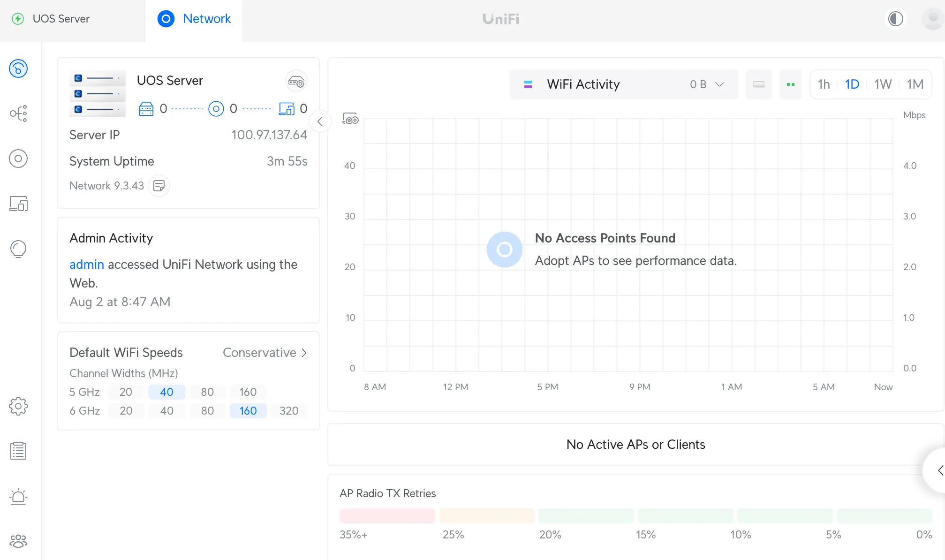Screen dimensions: 945x560
Task: Select 5 GHz channel width 160
Action: (248, 392)
